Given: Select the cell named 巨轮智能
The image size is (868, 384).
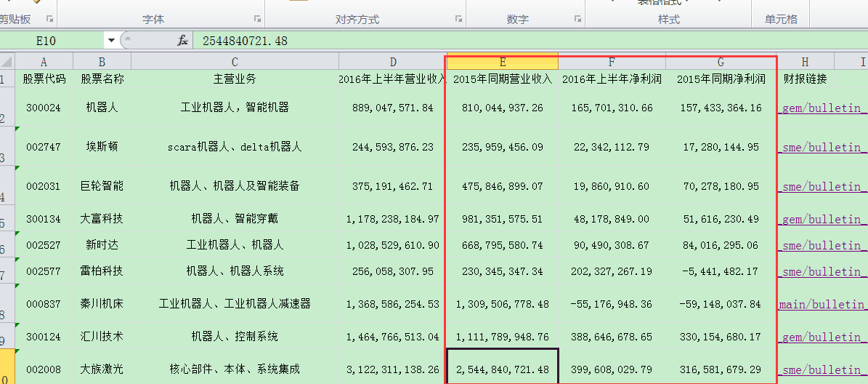Looking at the screenshot, I should (102, 186).
